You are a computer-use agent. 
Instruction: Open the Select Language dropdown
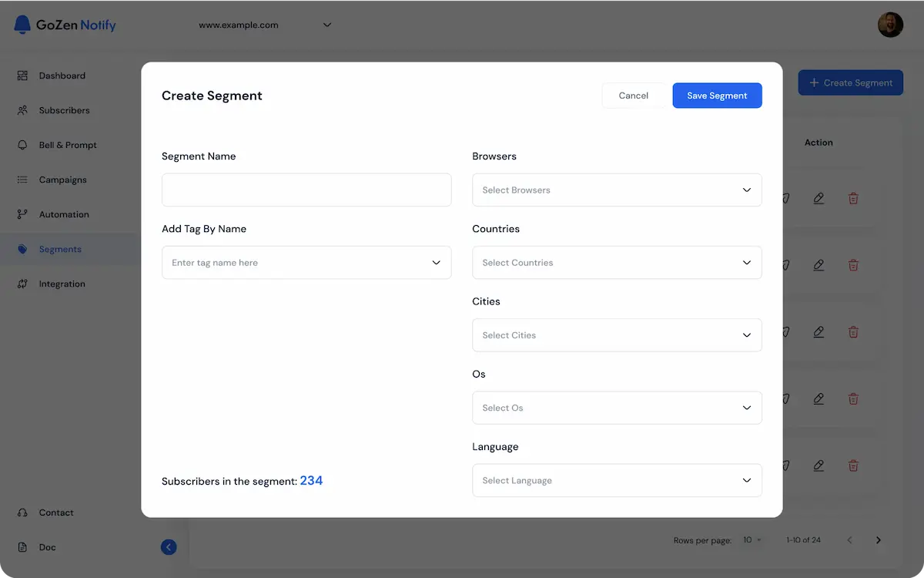point(616,480)
